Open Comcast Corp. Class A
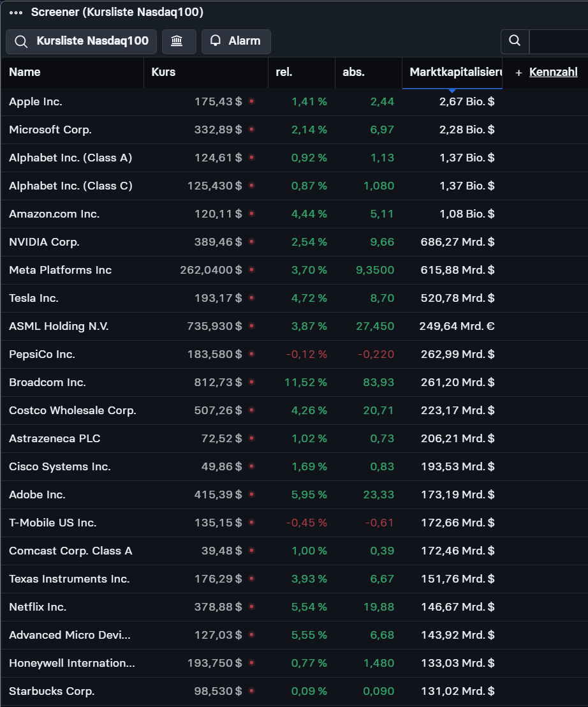The height and width of the screenshot is (707, 588). click(71, 551)
